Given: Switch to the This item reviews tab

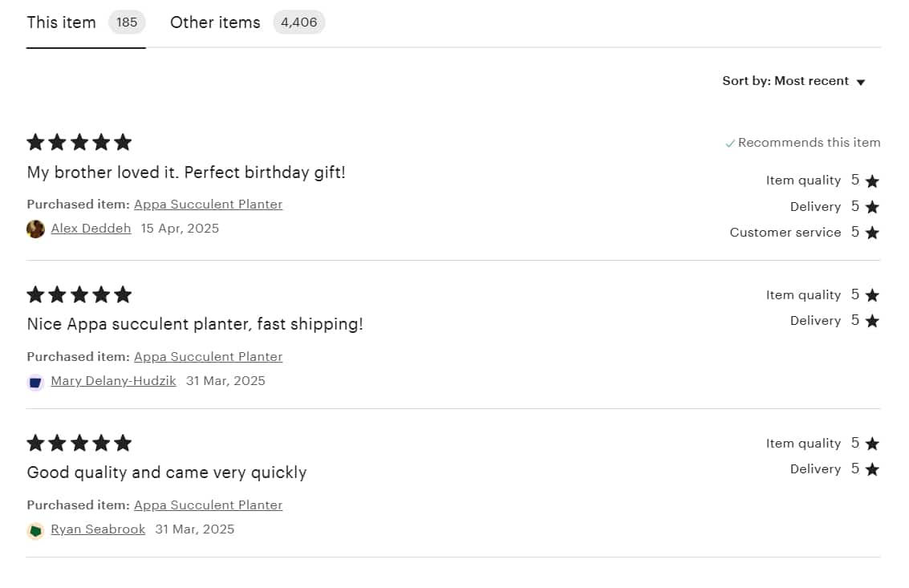Looking at the screenshot, I should tap(86, 23).
